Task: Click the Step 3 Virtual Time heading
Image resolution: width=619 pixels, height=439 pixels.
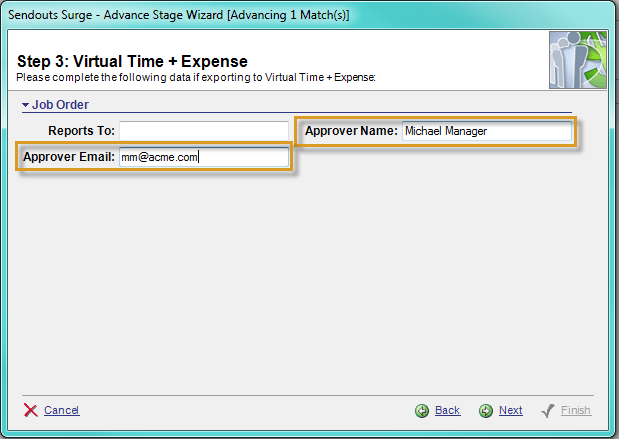Action: pyautogui.click(x=132, y=62)
